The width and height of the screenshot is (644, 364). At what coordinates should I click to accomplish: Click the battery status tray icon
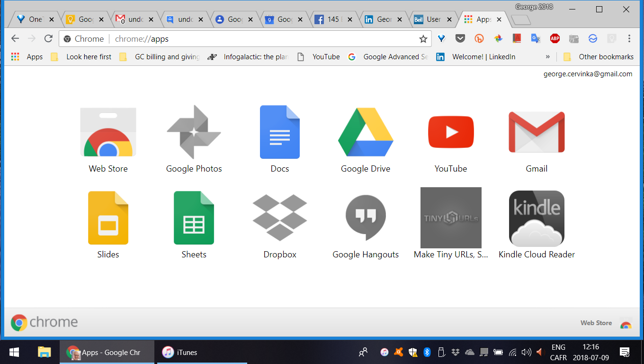tap(498, 352)
